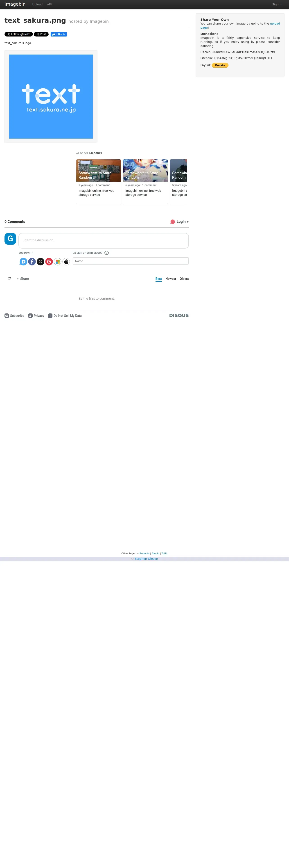The image size is (289, 868).
Task: Log in with the Google icon
Action: [49, 261]
